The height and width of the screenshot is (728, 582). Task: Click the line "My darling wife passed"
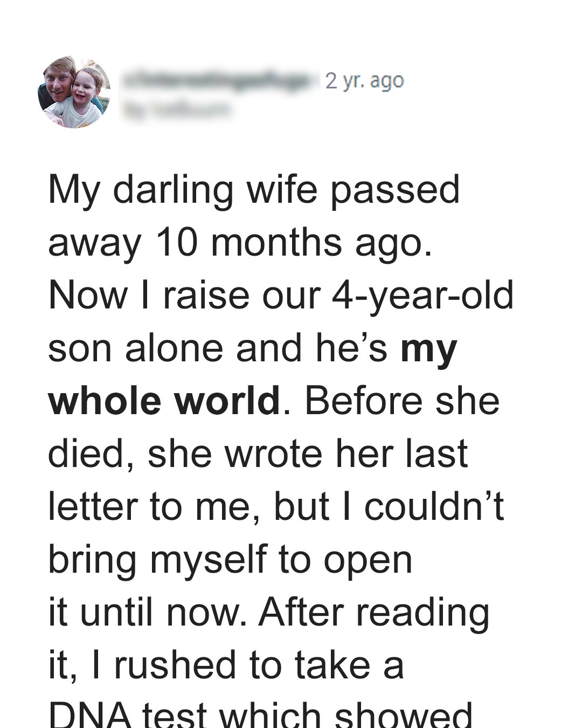[x=254, y=190]
